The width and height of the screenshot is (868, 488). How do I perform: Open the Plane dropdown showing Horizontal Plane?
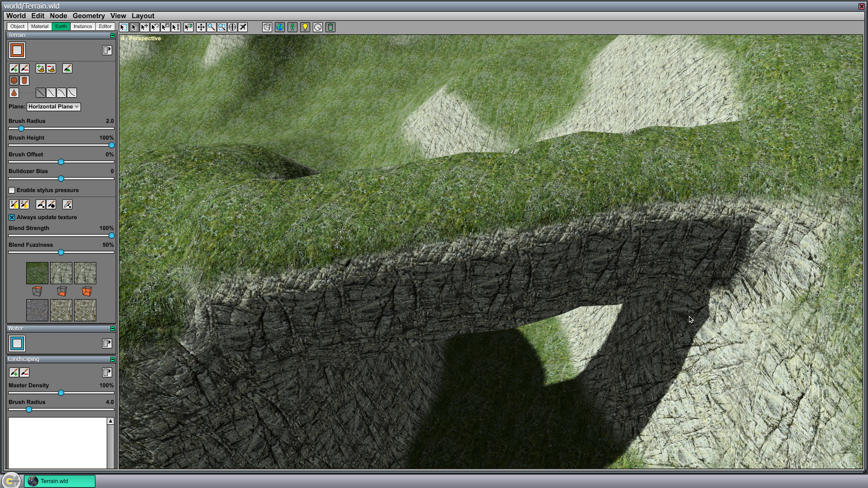[x=53, y=107]
